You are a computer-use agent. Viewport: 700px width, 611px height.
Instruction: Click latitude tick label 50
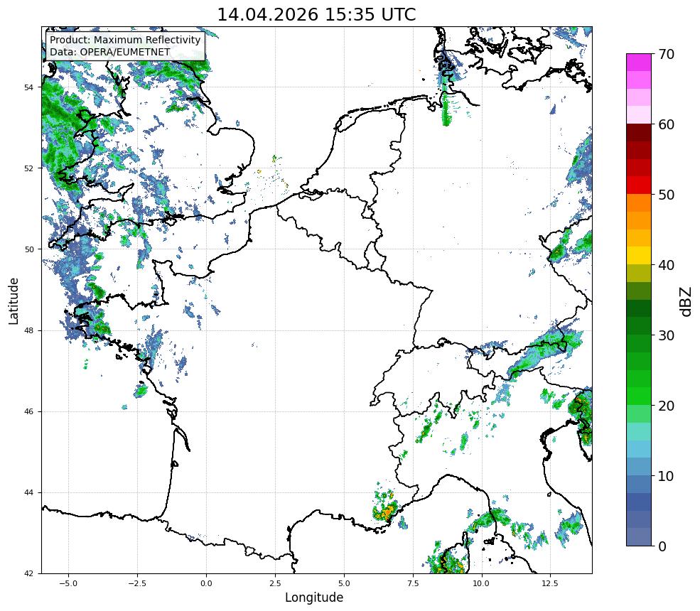(28, 249)
